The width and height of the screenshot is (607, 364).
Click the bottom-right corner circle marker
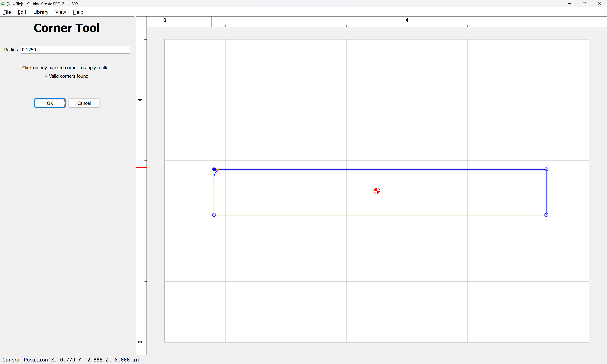[546, 215]
